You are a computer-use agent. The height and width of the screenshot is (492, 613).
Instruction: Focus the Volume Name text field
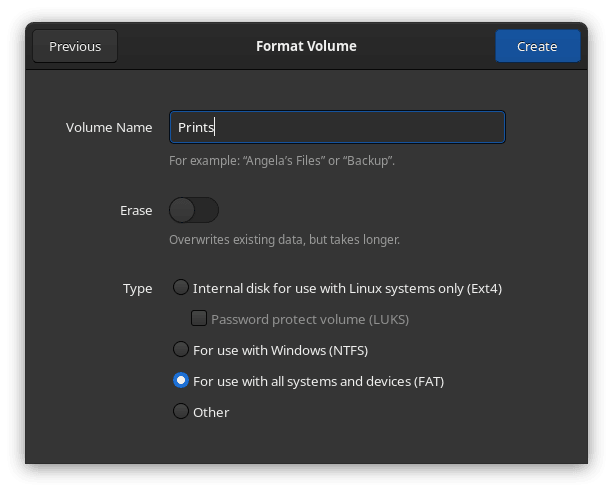pos(337,127)
